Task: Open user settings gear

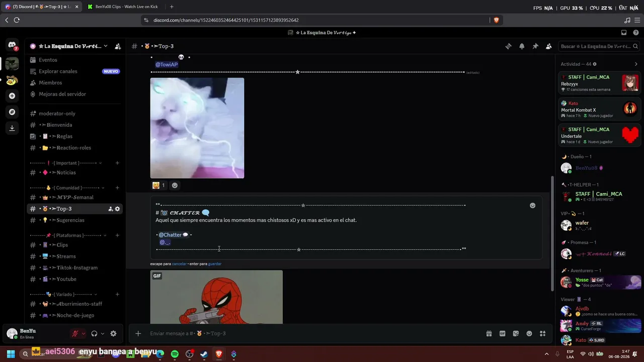Action: click(x=113, y=333)
